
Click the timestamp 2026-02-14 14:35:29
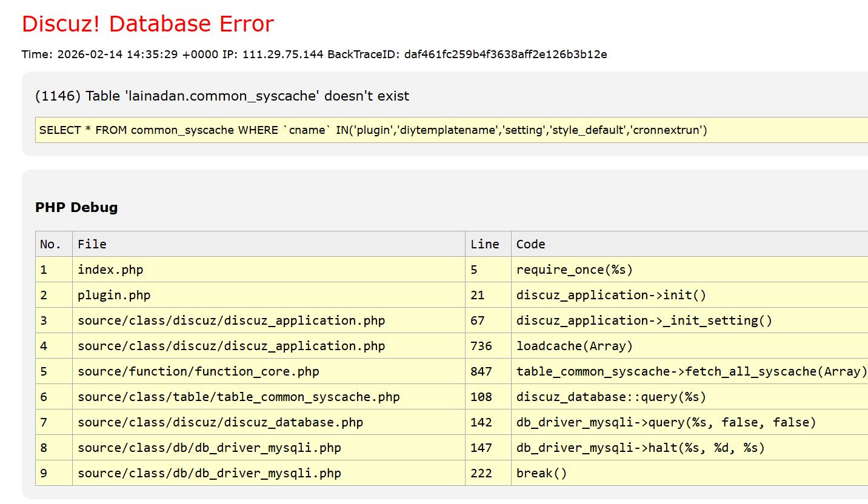tap(117, 55)
